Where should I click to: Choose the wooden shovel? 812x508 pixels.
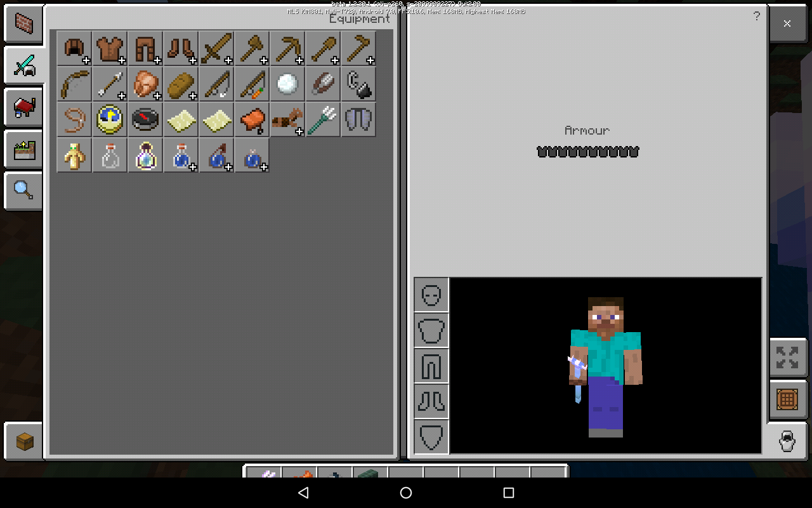(x=323, y=48)
